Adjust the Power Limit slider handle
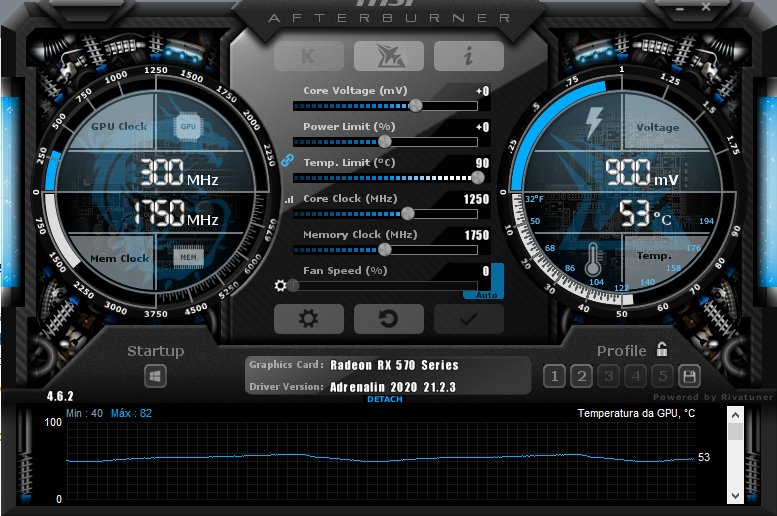 coord(385,141)
